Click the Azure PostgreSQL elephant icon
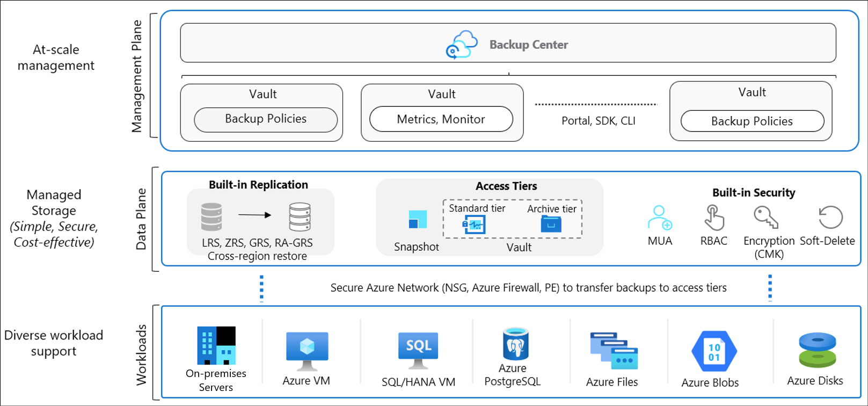 [x=515, y=344]
